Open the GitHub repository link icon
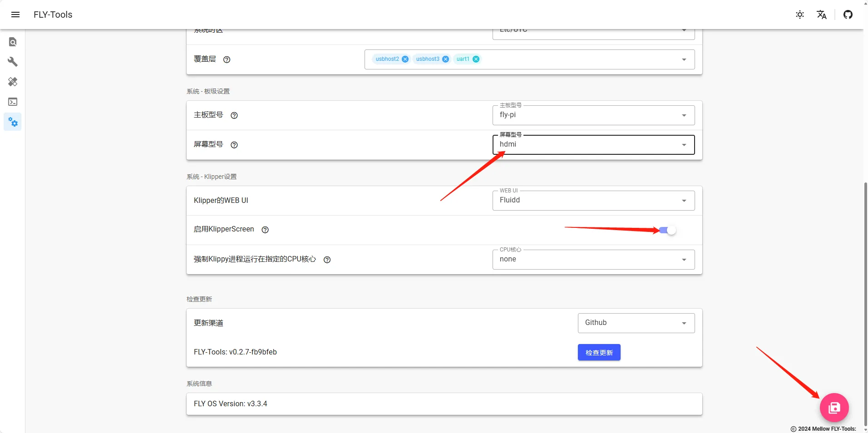 (848, 15)
